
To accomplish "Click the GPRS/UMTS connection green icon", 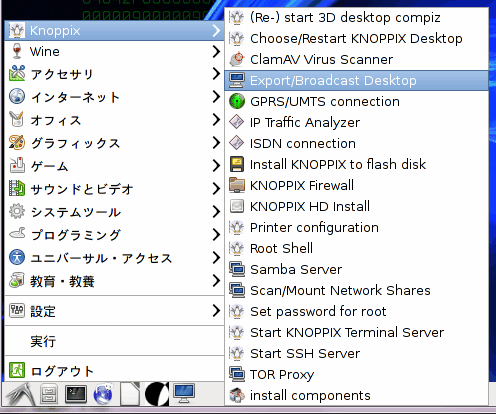I will (237, 101).
